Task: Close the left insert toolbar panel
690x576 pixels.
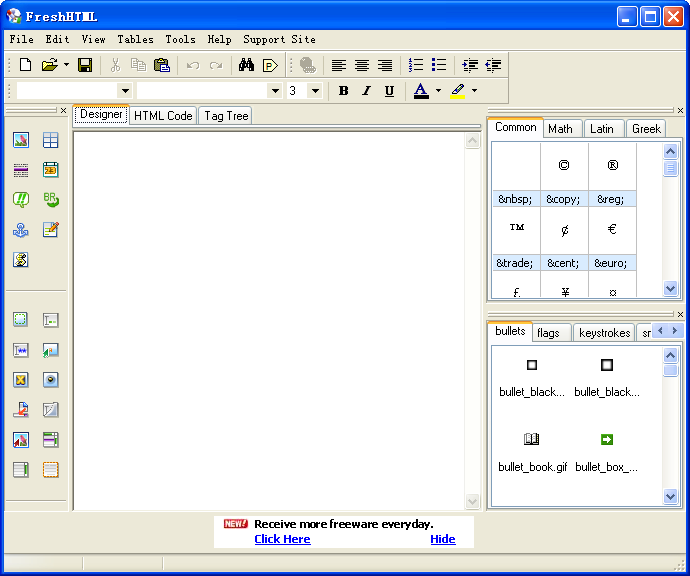Action: click(63, 110)
